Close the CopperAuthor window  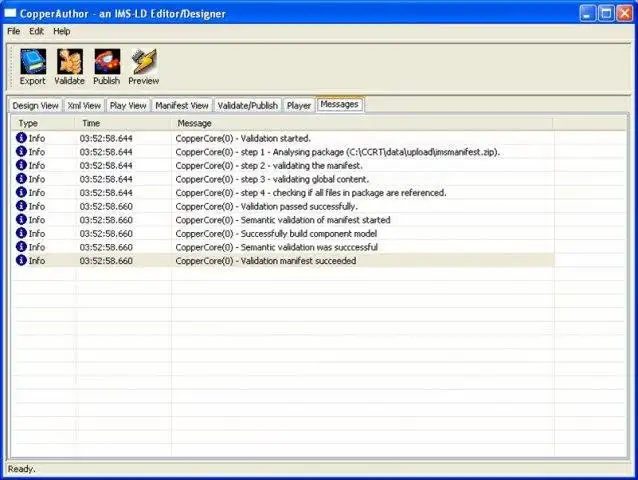624,13
